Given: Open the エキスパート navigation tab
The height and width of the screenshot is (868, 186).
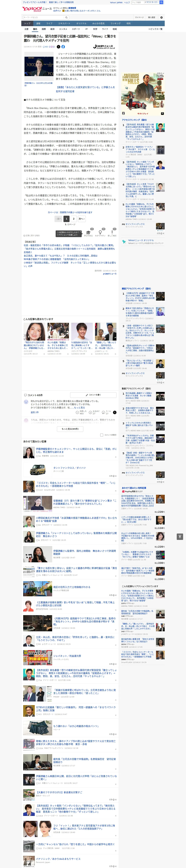Looking at the screenshot, I should (64, 24).
